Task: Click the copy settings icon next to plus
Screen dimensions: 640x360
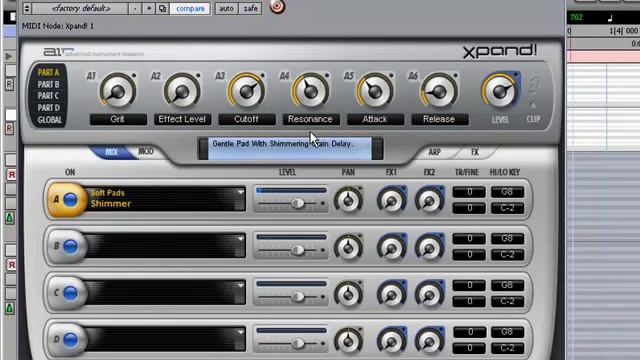Action: pyautogui.click(x=162, y=8)
